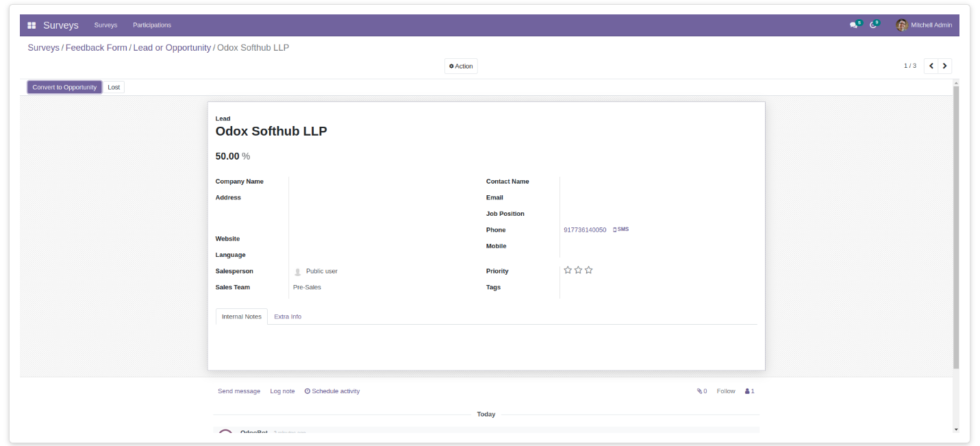This screenshot has width=980, height=446.
Task: View attachments paperclip counter
Action: [702, 391]
